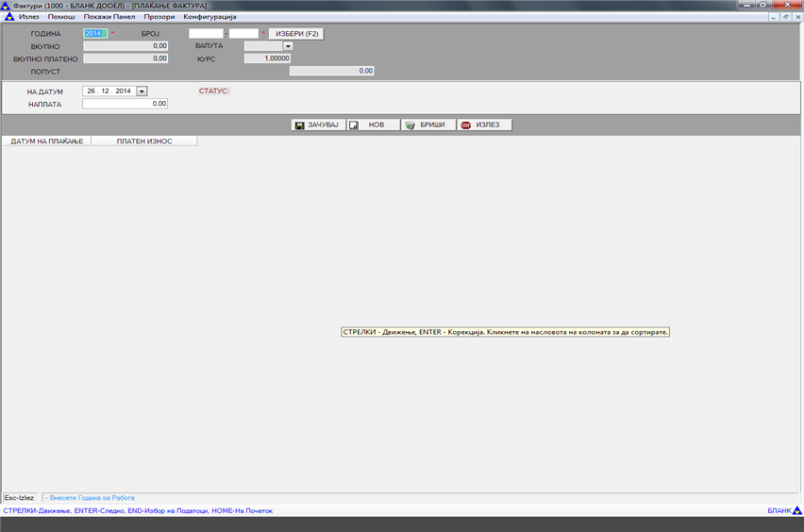The height and width of the screenshot is (532, 804).
Task: Click the app logo in the menu bar
Action: (x=9, y=17)
